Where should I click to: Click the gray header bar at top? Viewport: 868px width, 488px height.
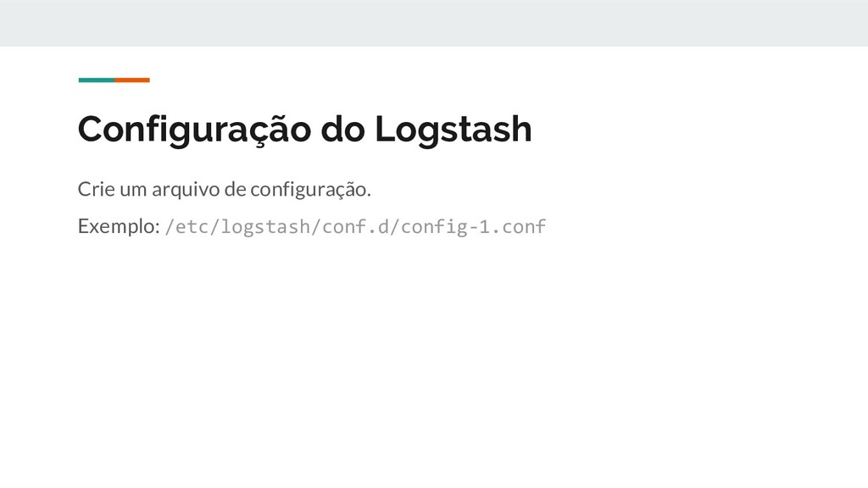(x=434, y=23)
